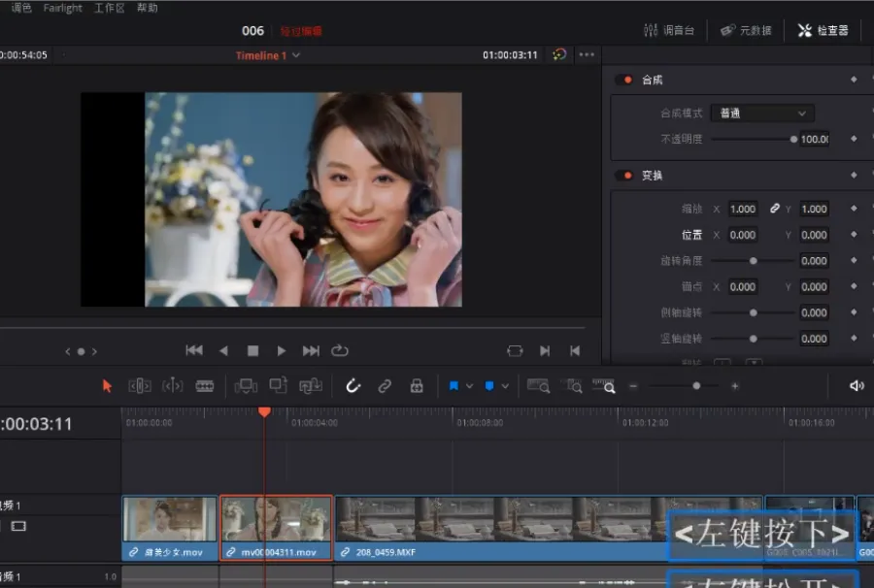Click the 旋转角度 slider handle

tap(753, 261)
